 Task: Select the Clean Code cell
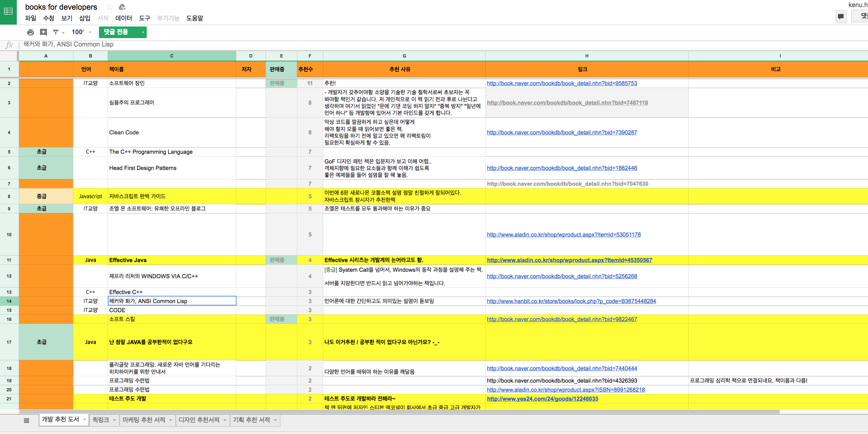point(172,133)
